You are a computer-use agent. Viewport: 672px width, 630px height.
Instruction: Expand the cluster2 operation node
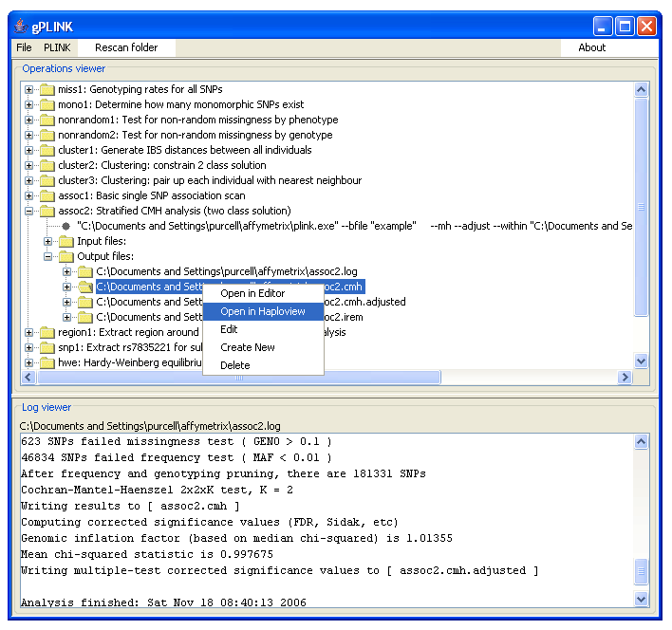[28, 165]
